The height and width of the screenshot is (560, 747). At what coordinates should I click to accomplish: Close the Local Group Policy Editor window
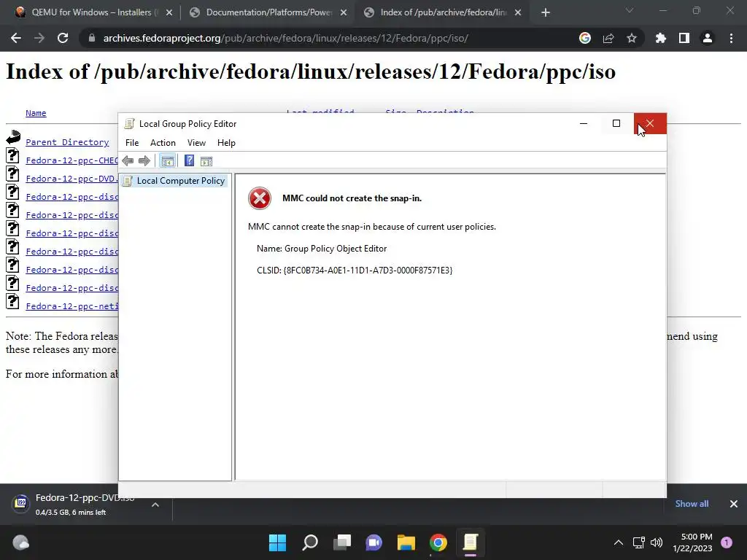(x=650, y=124)
